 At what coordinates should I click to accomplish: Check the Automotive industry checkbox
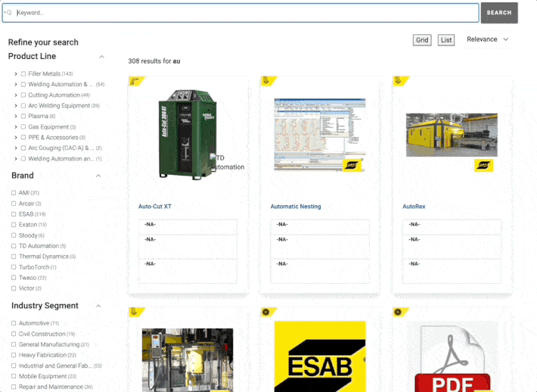(14, 323)
